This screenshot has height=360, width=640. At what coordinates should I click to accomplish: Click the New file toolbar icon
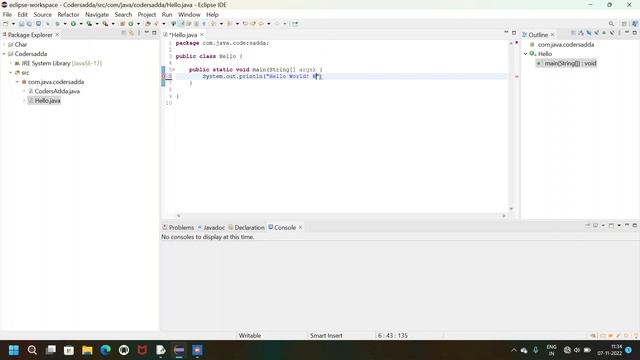click(6, 24)
